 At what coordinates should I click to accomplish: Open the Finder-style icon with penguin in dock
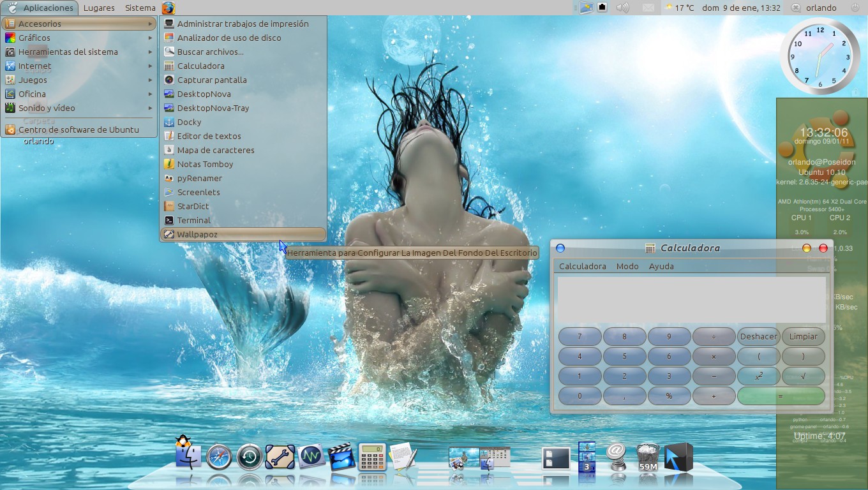(x=188, y=454)
